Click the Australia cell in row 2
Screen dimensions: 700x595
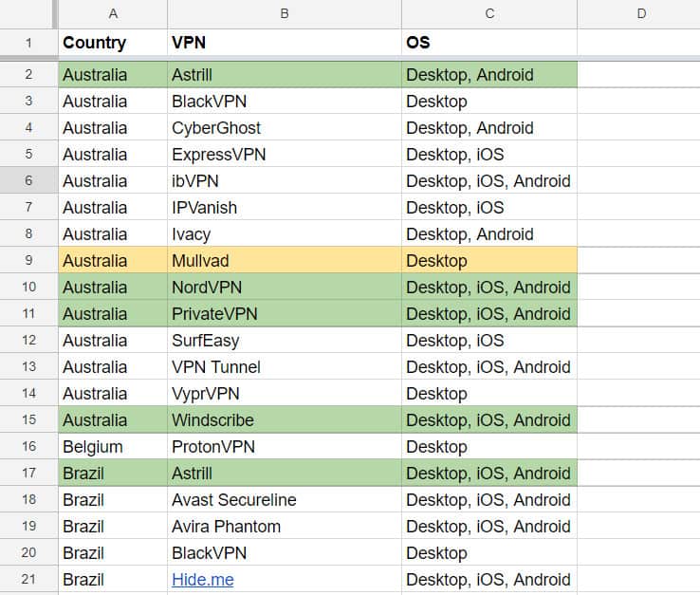[x=113, y=75]
